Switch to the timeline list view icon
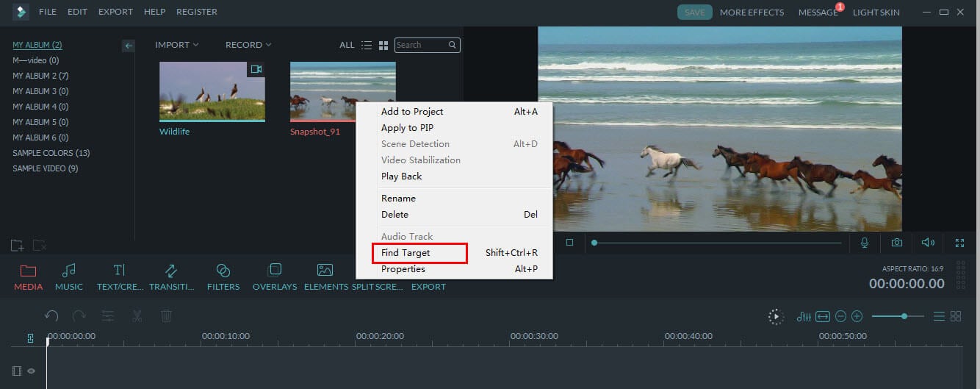The image size is (980, 389). [939, 316]
